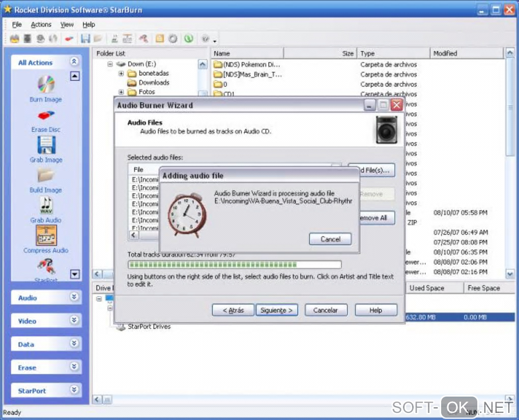Click the Atrás back button
The height and width of the screenshot is (420, 519).
tap(233, 310)
